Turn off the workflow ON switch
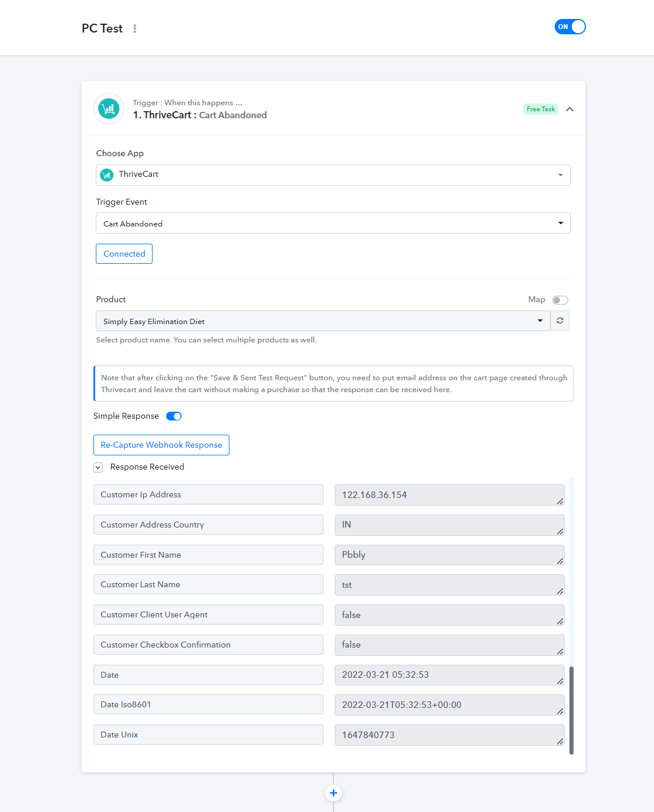Image resolution: width=654 pixels, height=812 pixels. 570,27
